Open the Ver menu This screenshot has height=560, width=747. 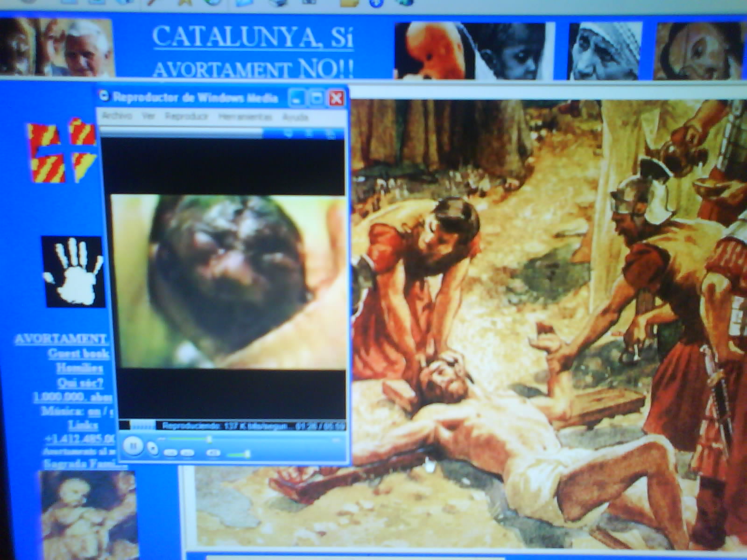[x=148, y=115]
